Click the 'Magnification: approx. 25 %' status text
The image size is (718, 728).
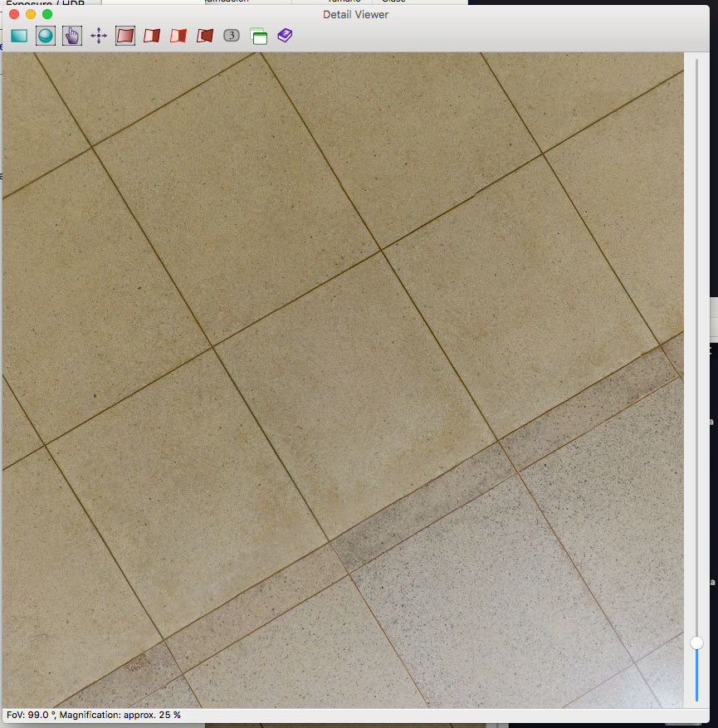pyautogui.click(x=120, y=715)
